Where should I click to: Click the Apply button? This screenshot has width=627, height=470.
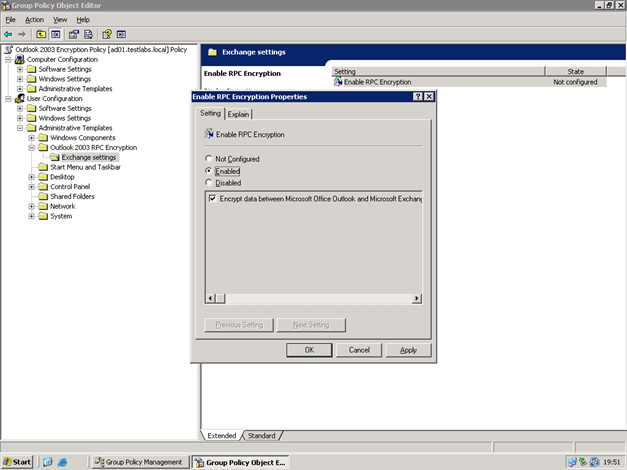pyautogui.click(x=408, y=350)
